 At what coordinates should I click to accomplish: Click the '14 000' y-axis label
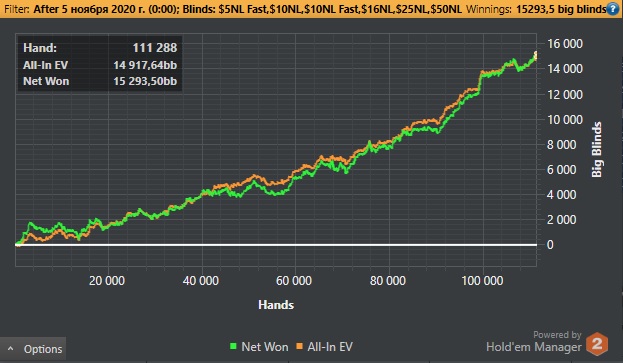click(565, 69)
